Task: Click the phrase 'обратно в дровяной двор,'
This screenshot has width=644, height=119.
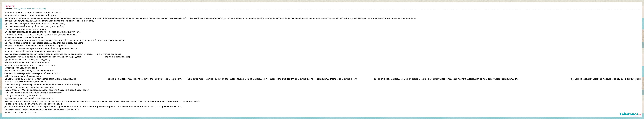Action: coord(118,57)
